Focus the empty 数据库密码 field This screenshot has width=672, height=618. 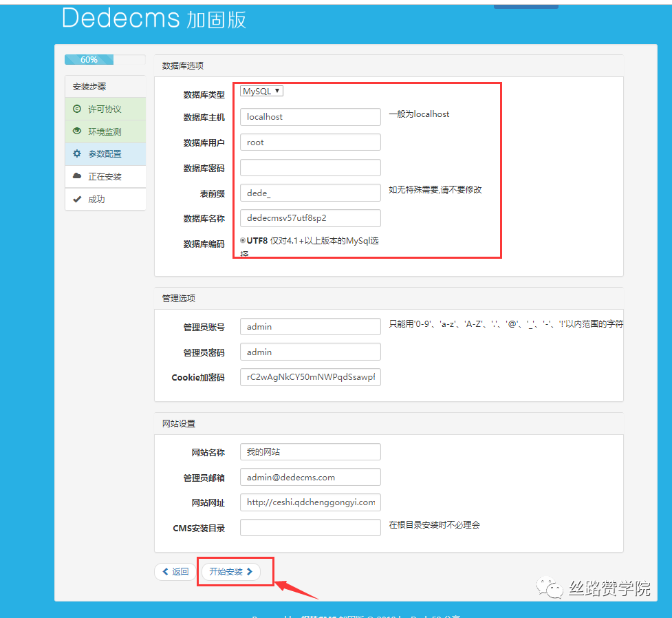point(310,167)
